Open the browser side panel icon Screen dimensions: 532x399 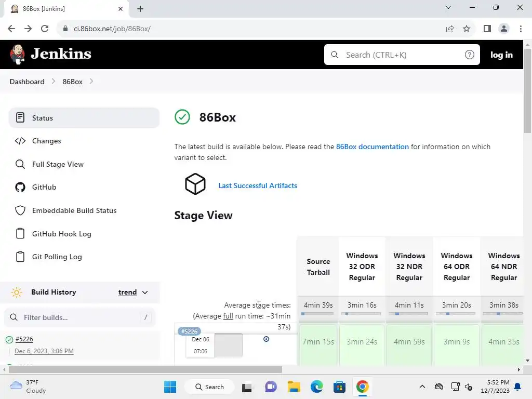tap(487, 29)
